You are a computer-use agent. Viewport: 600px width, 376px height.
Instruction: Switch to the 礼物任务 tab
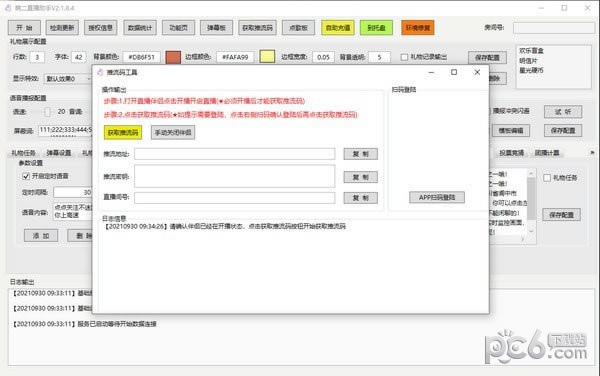pyautogui.click(x=23, y=153)
